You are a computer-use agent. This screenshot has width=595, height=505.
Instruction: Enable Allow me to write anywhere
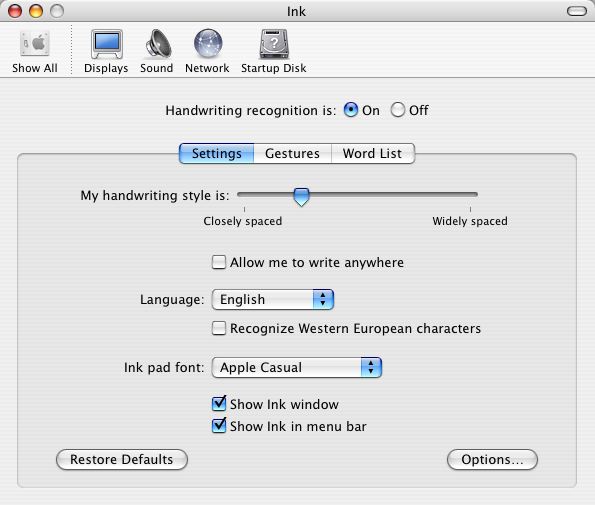219,262
